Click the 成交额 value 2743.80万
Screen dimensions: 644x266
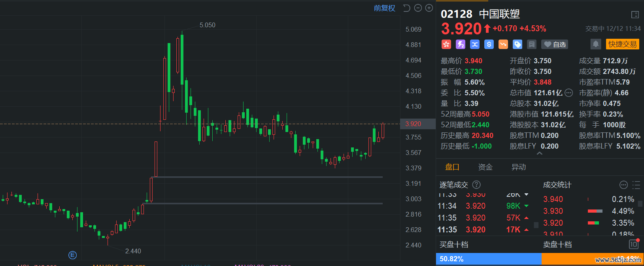(x=619, y=72)
